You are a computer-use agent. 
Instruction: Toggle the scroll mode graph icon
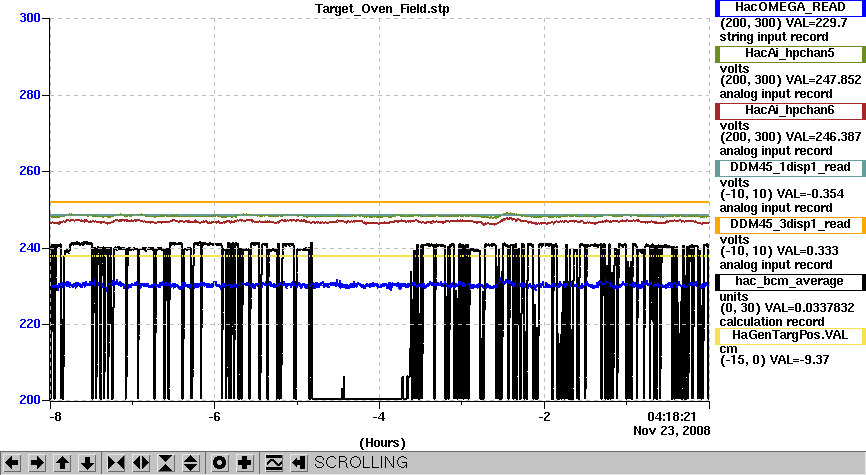coord(274,463)
